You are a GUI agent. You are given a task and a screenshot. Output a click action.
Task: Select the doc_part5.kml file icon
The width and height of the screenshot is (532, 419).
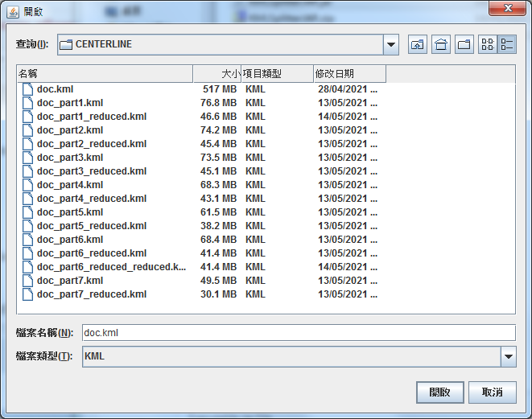[28, 212]
